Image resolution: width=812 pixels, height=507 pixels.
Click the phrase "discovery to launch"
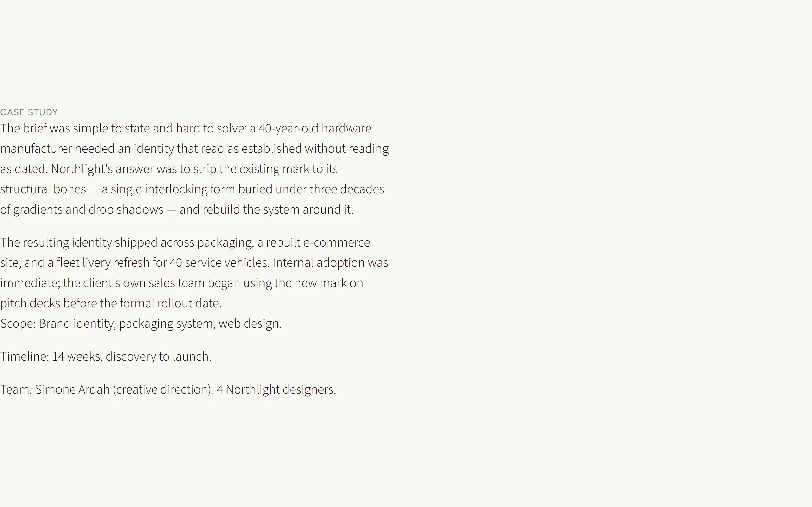(157, 356)
